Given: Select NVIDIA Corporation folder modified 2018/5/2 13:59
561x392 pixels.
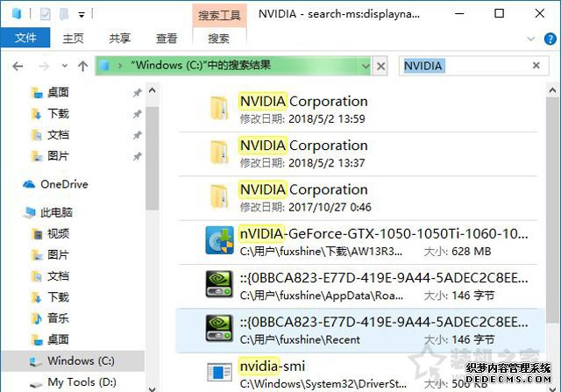Looking at the screenshot, I should [x=358, y=110].
